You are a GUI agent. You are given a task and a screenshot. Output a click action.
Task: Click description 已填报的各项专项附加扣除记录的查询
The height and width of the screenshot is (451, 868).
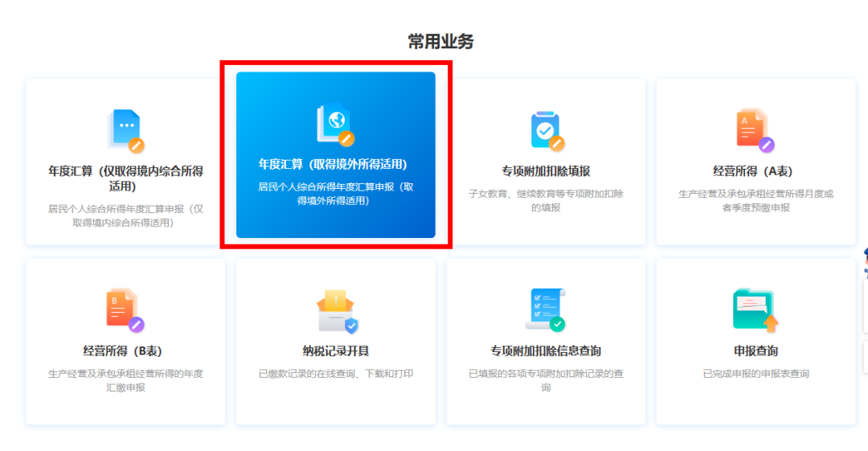tap(546, 380)
